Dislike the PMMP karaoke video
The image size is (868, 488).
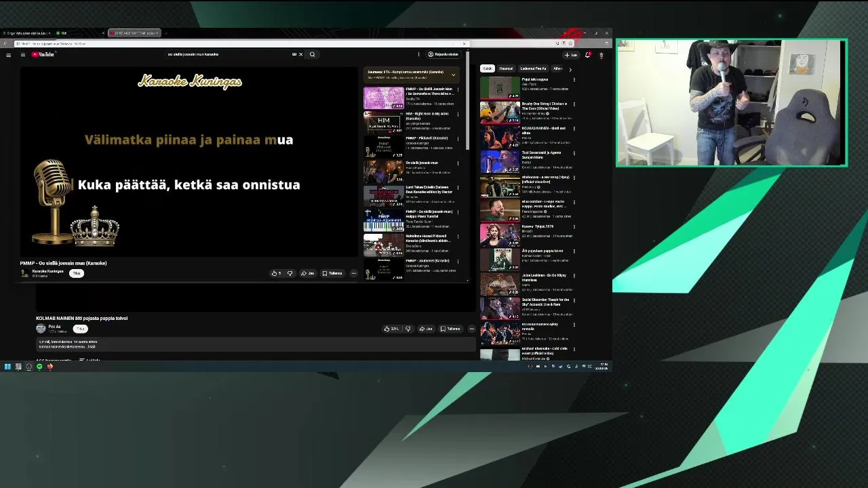click(x=290, y=273)
